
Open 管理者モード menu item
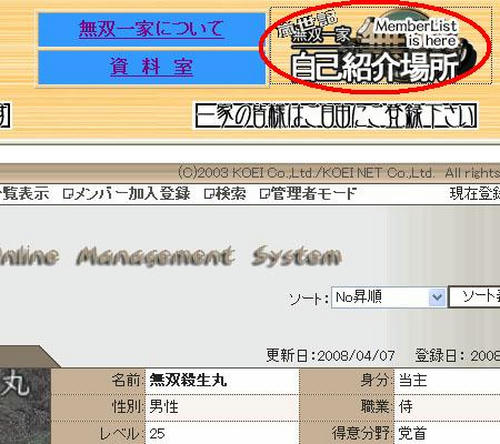point(308,193)
